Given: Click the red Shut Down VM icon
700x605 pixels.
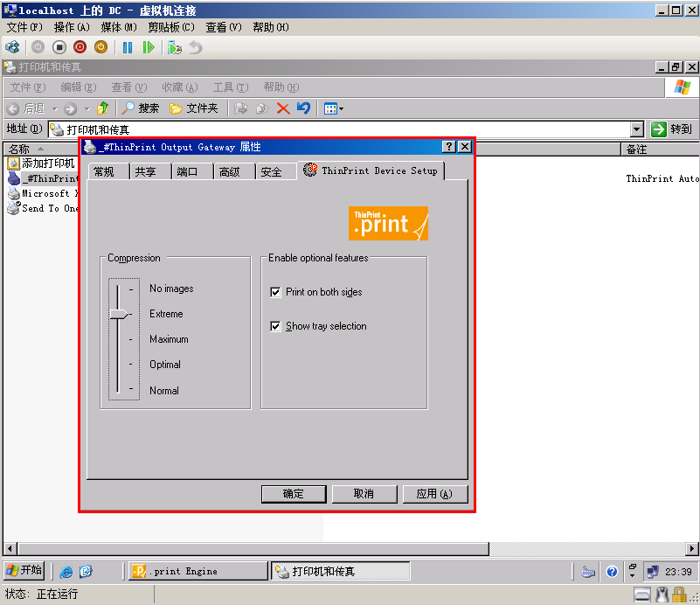Looking at the screenshot, I should [x=80, y=47].
